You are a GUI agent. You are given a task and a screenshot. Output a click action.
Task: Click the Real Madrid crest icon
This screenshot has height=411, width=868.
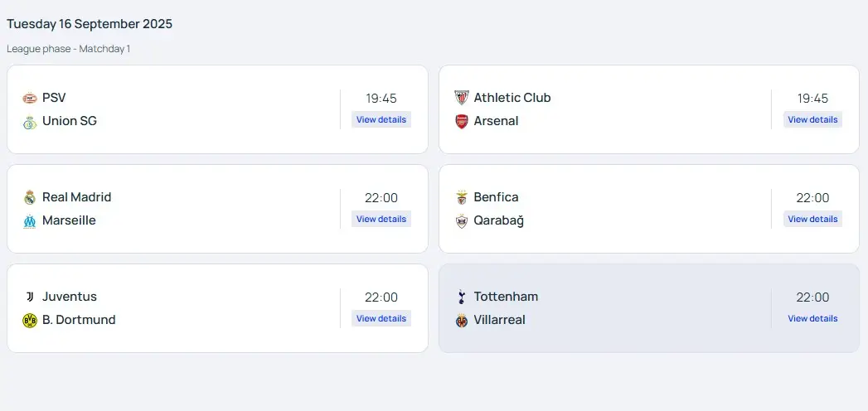(x=30, y=198)
